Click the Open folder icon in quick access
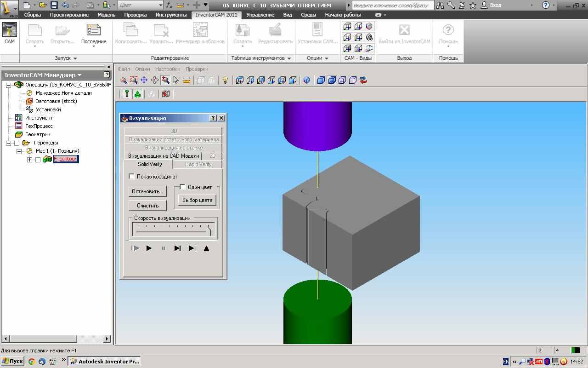Viewport: 588px width, 368px height. (x=43, y=5)
